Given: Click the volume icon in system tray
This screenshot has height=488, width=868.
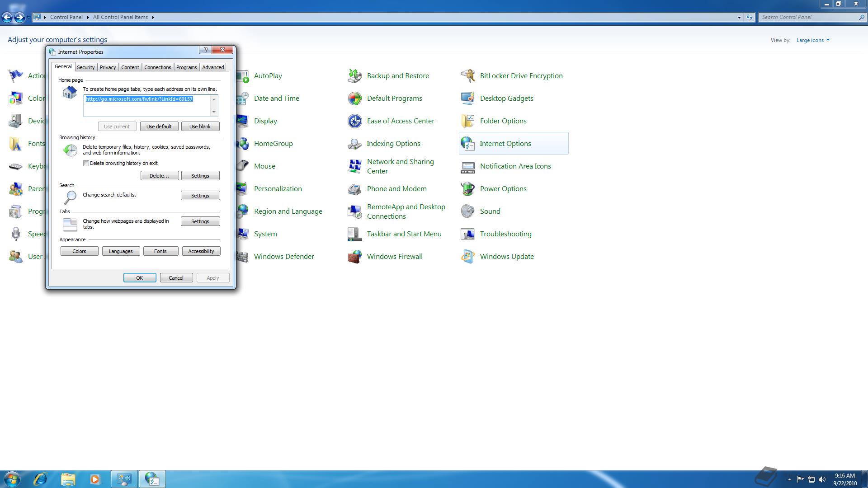Looking at the screenshot, I should (x=822, y=479).
